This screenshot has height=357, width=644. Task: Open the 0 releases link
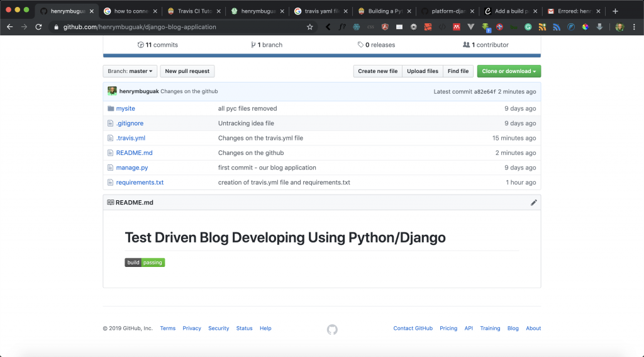coord(376,45)
